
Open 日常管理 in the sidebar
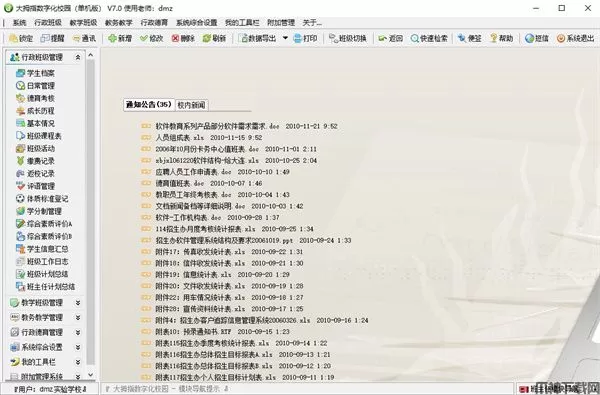pyautogui.click(x=35, y=86)
